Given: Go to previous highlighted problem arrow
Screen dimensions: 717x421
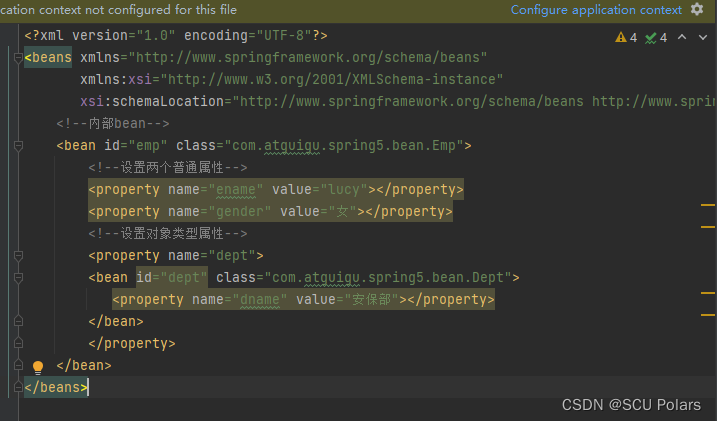Looking at the screenshot, I should pyautogui.click(x=682, y=37).
